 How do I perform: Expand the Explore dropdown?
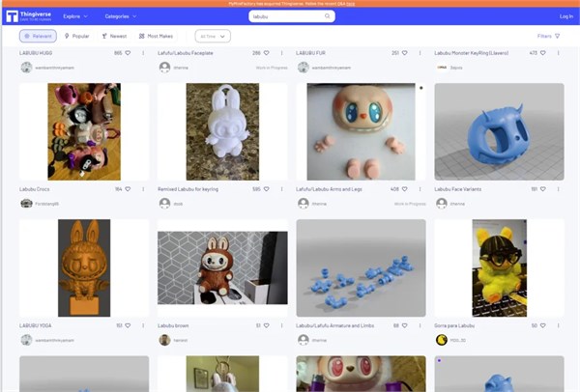click(74, 16)
